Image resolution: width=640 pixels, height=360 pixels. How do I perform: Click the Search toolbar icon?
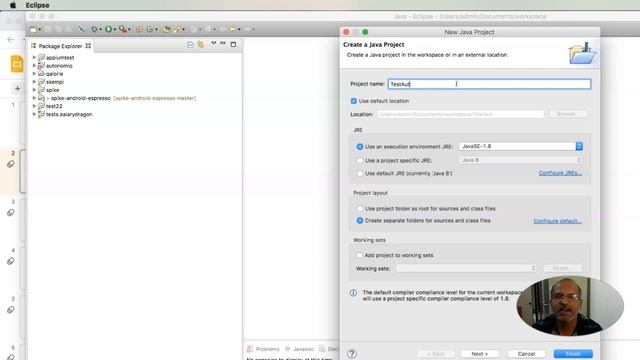coord(177,29)
